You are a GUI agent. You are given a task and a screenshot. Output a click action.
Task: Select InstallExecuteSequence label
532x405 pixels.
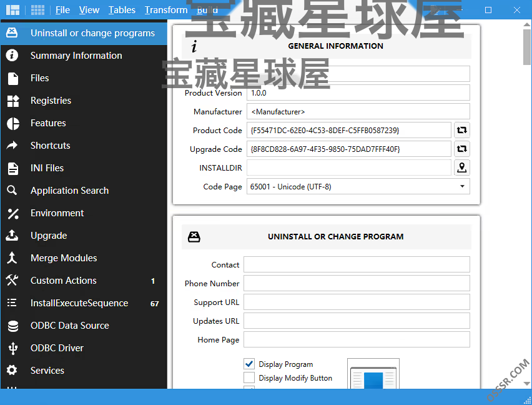click(x=79, y=303)
